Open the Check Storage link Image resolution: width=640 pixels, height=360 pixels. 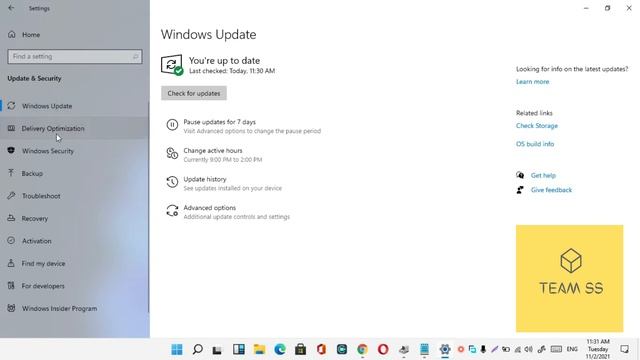[x=537, y=126]
